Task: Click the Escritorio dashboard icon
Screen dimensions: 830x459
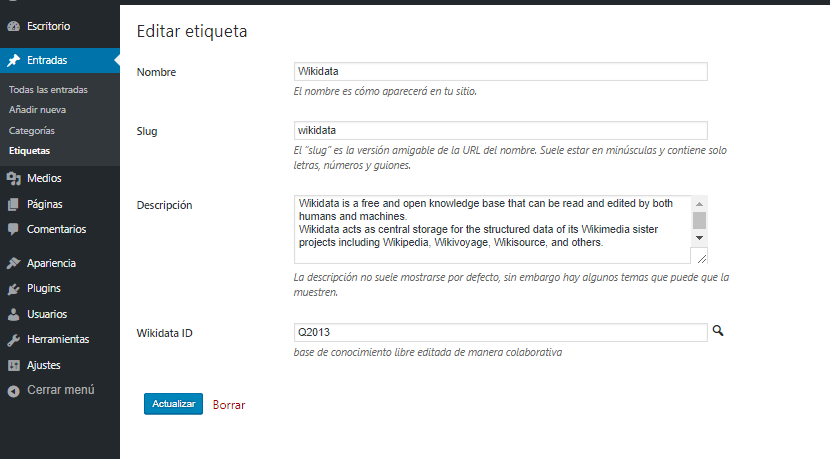Action: (14, 26)
